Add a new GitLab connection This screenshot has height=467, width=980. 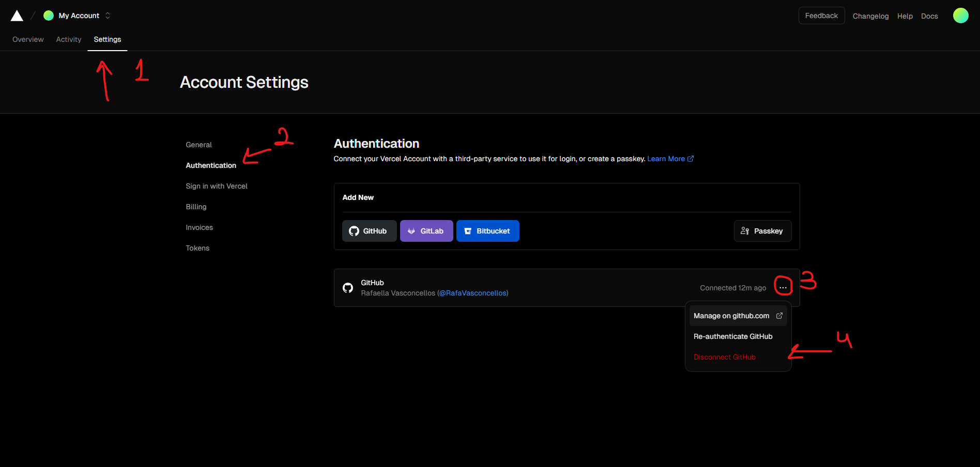pyautogui.click(x=426, y=231)
